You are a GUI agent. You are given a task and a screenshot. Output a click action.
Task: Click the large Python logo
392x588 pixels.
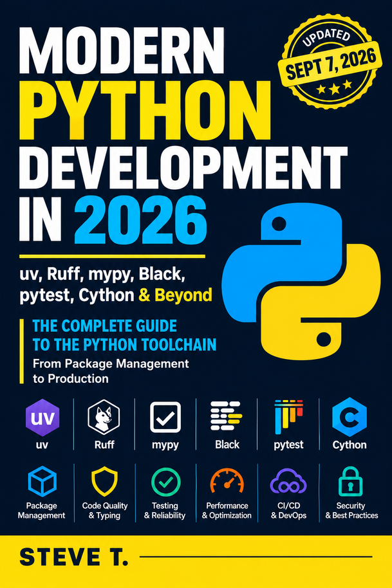pyautogui.click(x=301, y=280)
